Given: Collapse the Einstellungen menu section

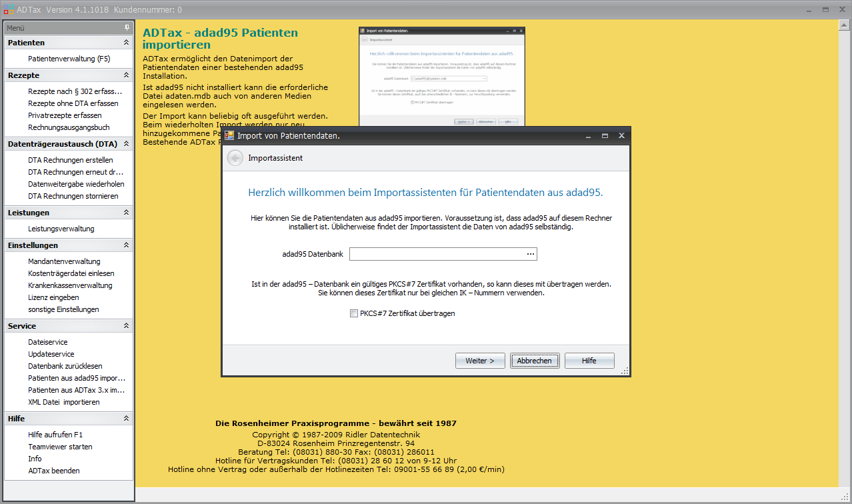Looking at the screenshot, I should [126, 245].
